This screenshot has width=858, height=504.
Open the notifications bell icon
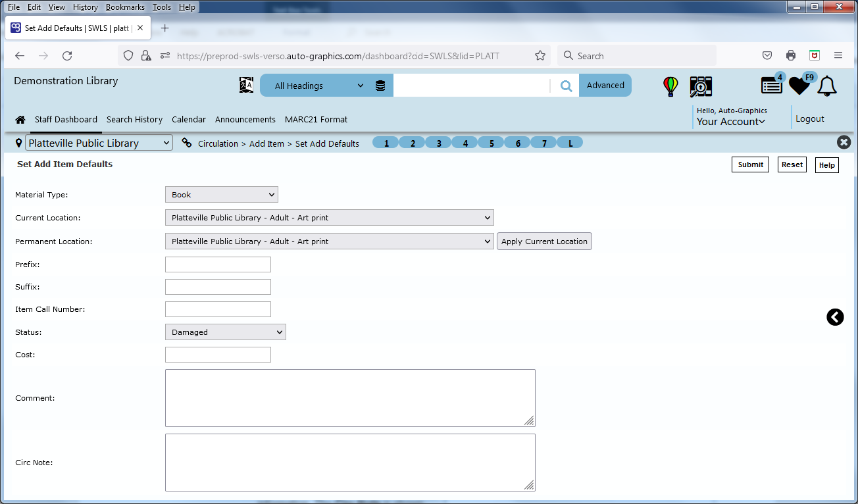tap(827, 86)
